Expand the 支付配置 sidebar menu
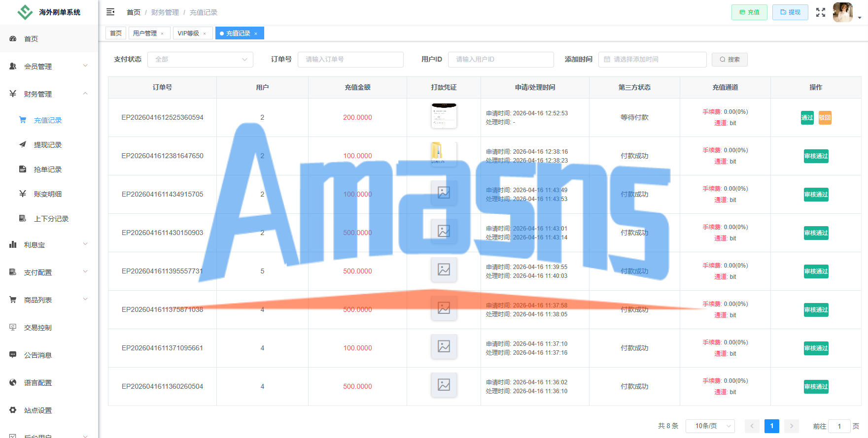This screenshot has height=438, width=868. click(49, 272)
